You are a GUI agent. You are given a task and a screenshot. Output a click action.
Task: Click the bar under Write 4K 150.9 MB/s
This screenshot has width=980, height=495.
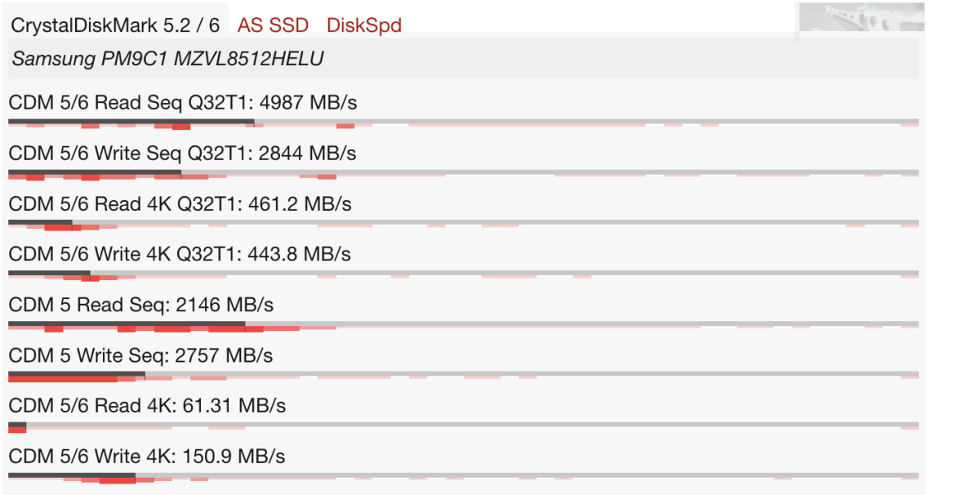(x=463, y=476)
